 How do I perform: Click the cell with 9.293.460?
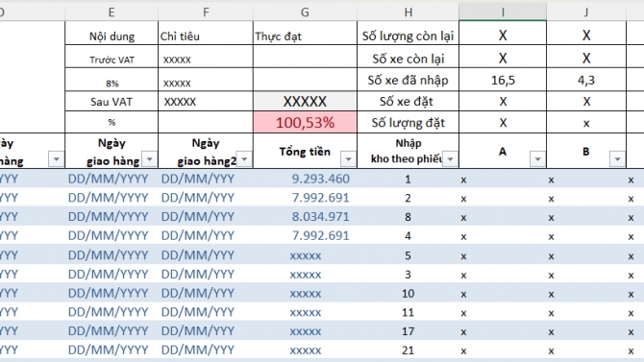coord(305,179)
